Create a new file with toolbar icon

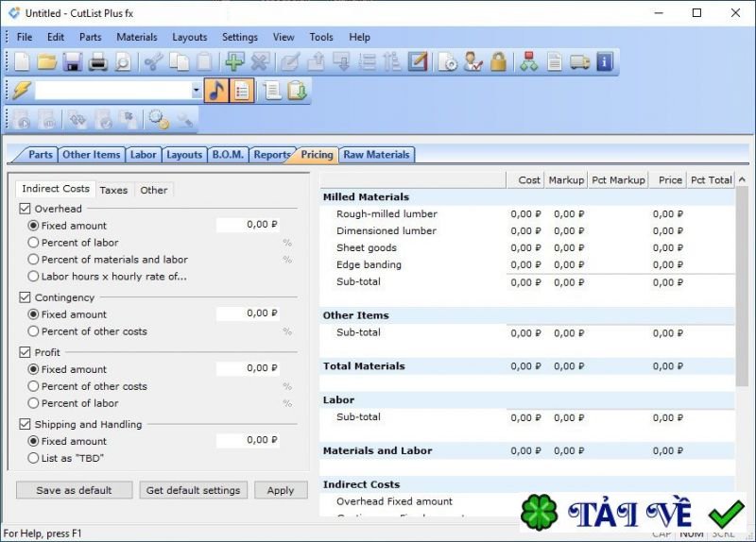(x=22, y=62)
